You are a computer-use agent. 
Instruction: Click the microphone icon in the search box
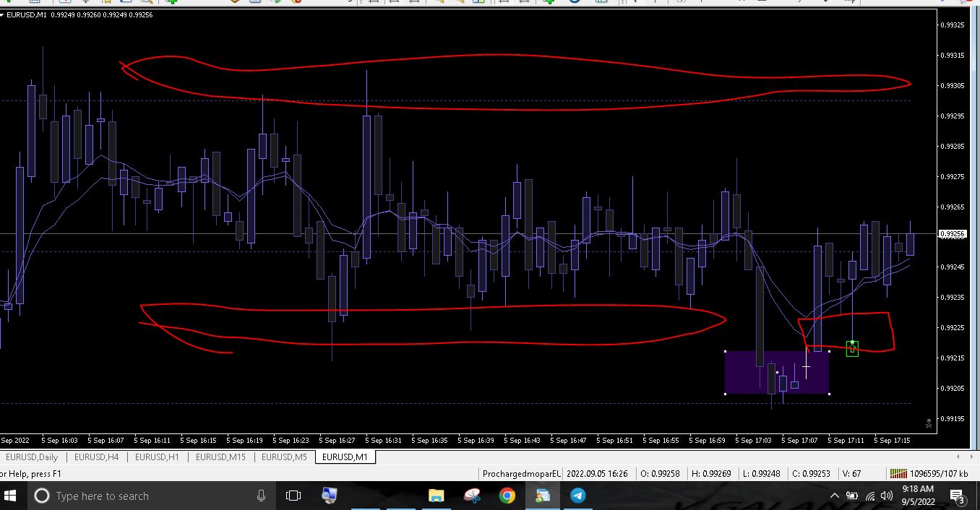[261, 496]
